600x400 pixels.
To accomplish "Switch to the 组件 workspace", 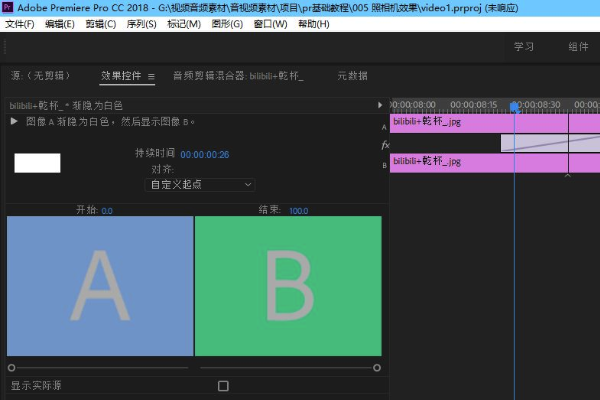I will coord(578,47).
